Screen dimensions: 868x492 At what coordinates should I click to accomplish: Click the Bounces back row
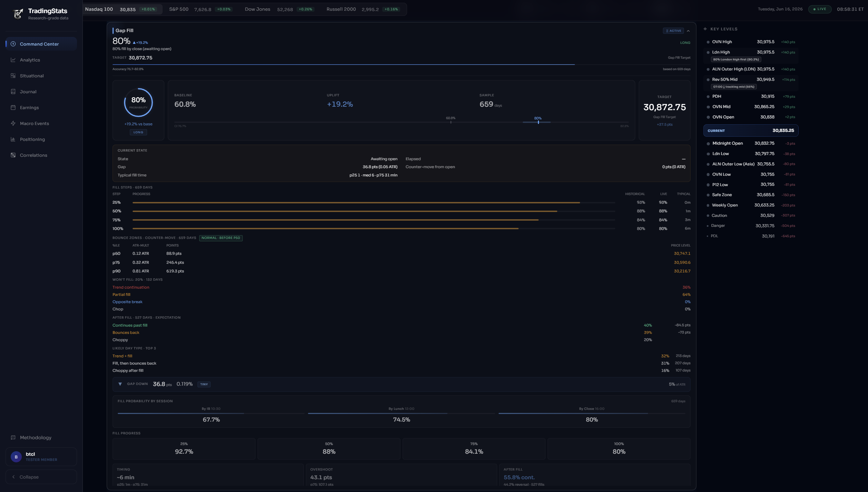[x=401, y=332]
